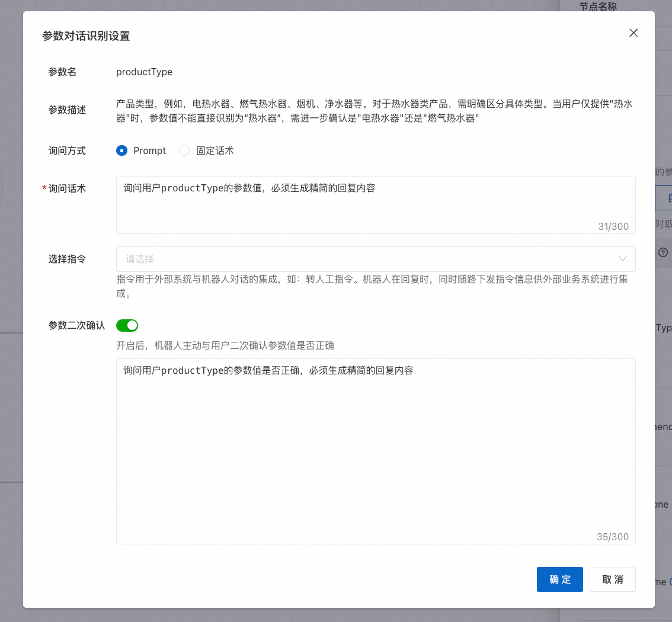Click the 参数描述 description text
Image resolution: width=672 pixels, height=622 pixels.
click(x=375, y=111)
